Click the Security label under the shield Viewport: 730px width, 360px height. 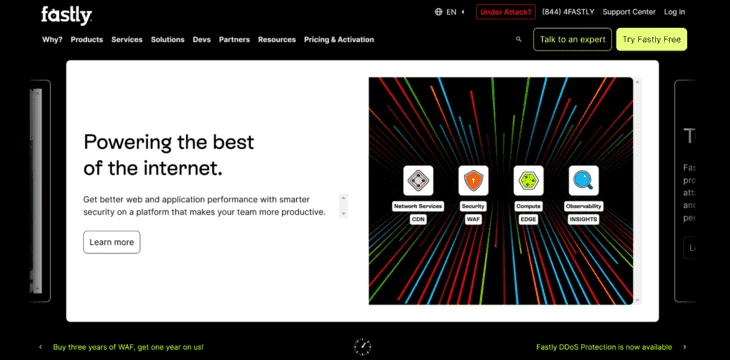tap(473, 206)
